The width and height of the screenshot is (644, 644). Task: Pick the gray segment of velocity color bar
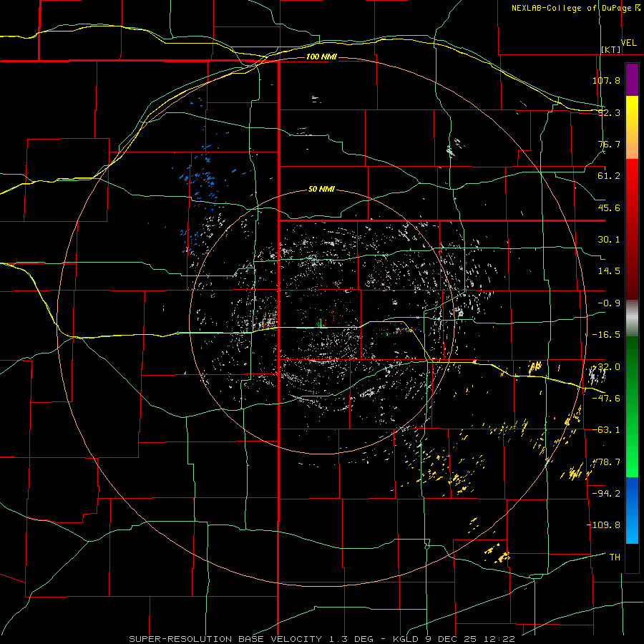pos(632,318)
